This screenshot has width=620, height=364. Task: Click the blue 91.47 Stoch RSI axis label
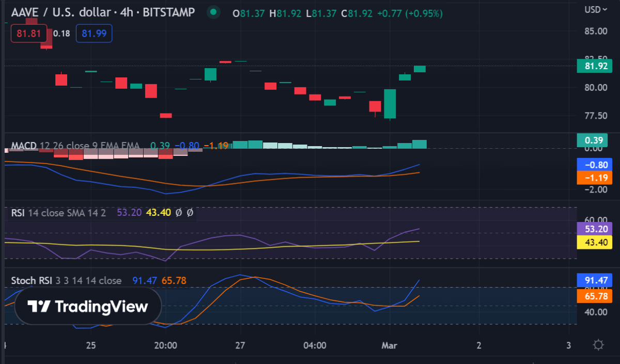(595, 280)
